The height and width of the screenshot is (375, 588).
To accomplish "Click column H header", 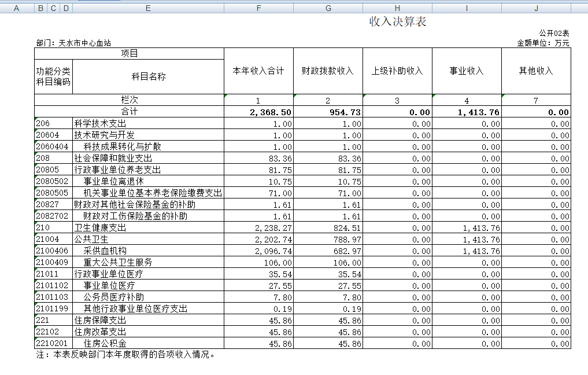I will [x=397, y=8].
